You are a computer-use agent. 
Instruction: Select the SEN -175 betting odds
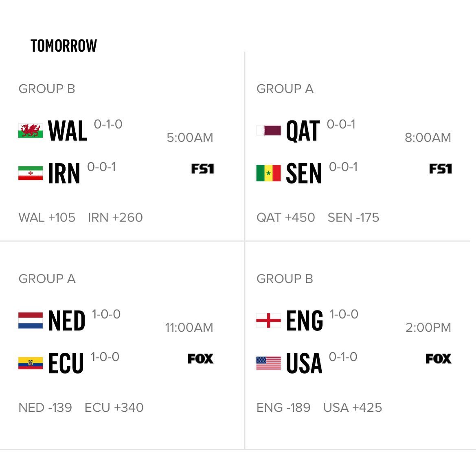click(353, 218)
